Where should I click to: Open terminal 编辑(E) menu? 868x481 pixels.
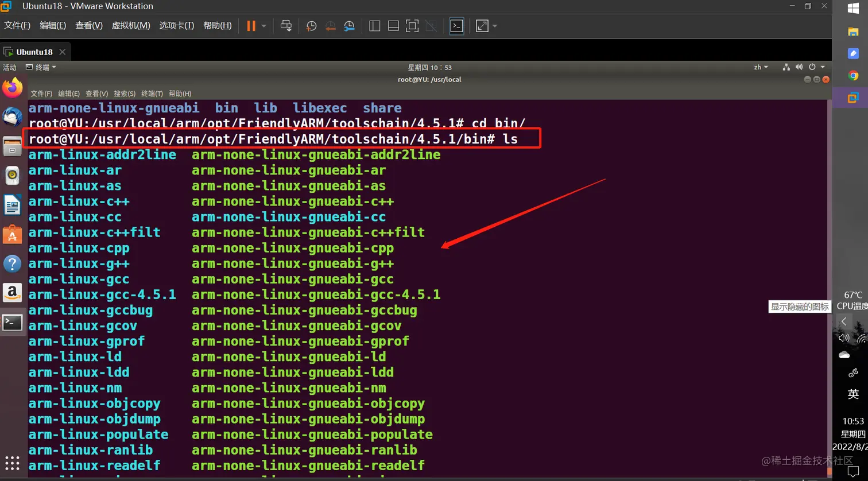click(69, 94)
